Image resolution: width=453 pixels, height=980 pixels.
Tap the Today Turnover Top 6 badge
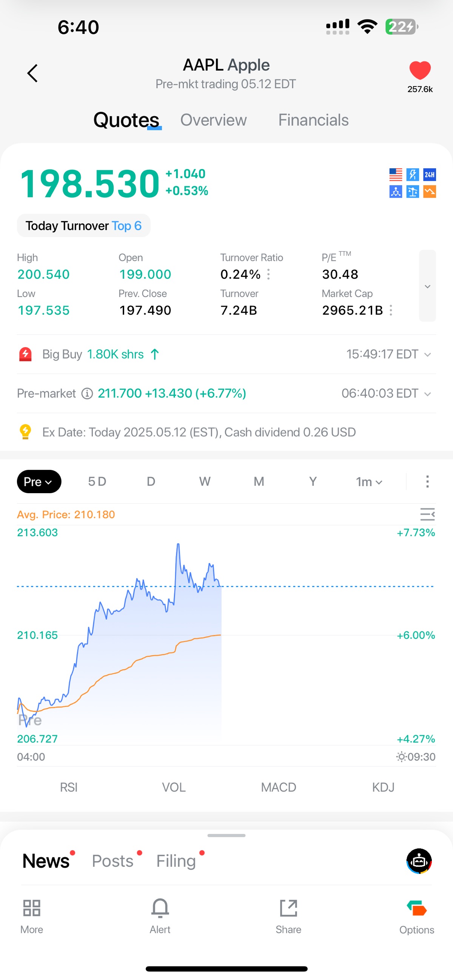(x=83, y=226)
